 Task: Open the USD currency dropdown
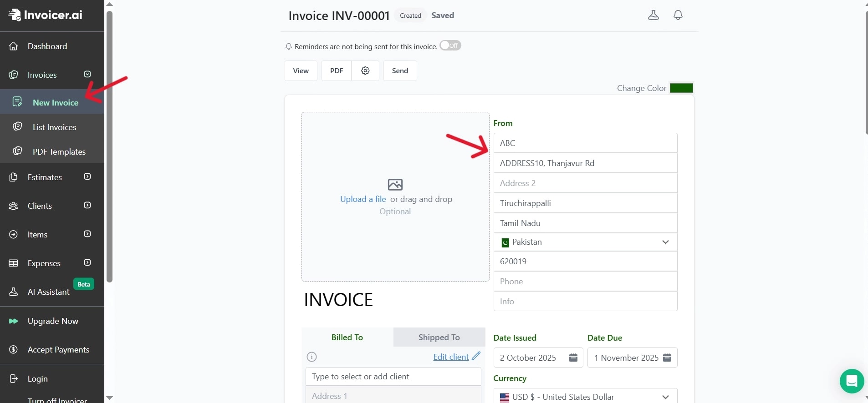(585, 397)
